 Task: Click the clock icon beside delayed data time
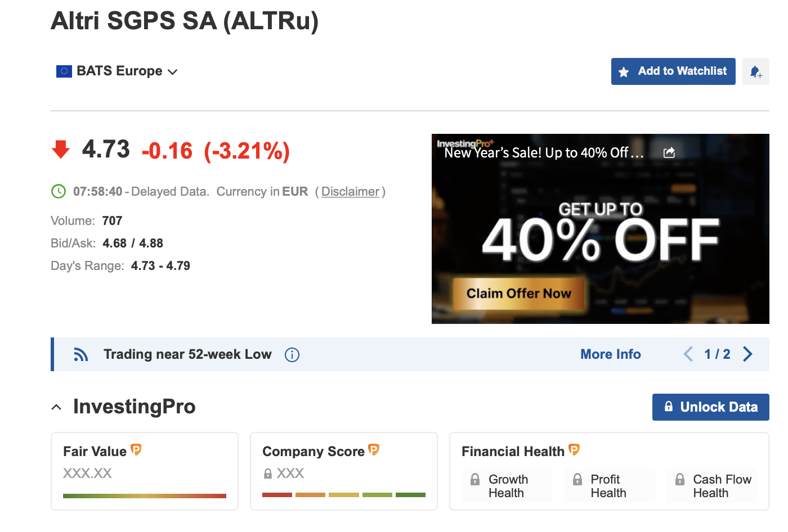(x=59, y=191)
